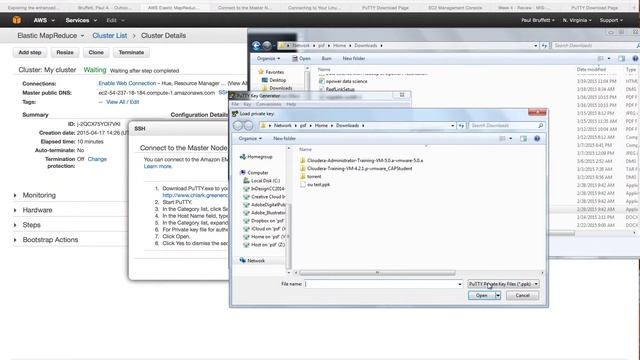Change view icon in Explorer Downloads toolbar
The width and height of the screenshot is (640, 360).
tap(600, 59)
